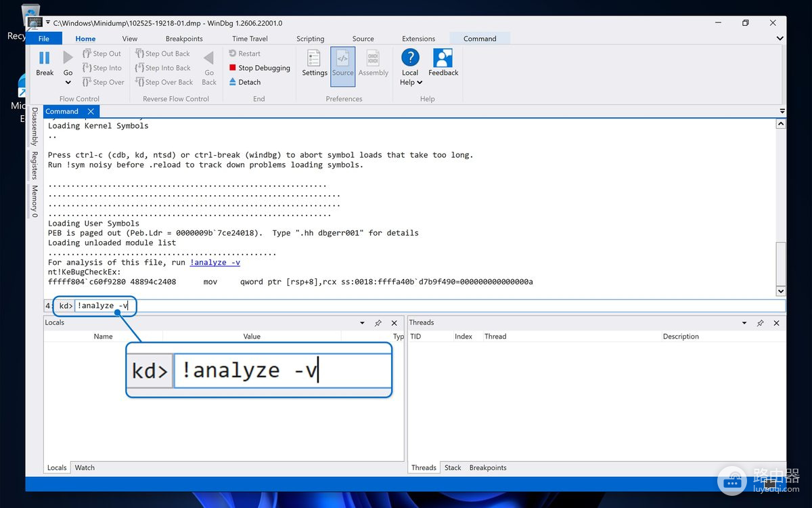Open the File menu
Image resolution: width=812 pixels, height=508 pixels.
point(44,39)
